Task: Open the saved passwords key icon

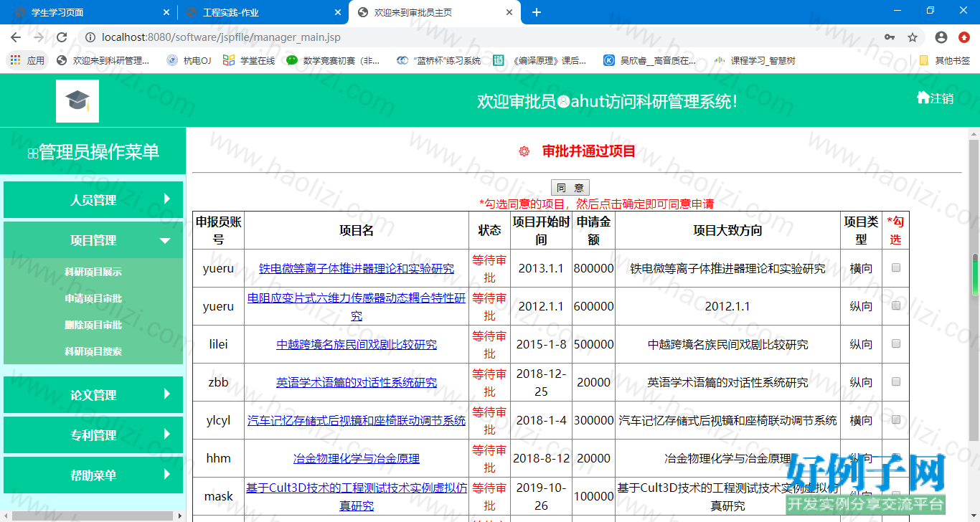Action: (x=890, y=37)
